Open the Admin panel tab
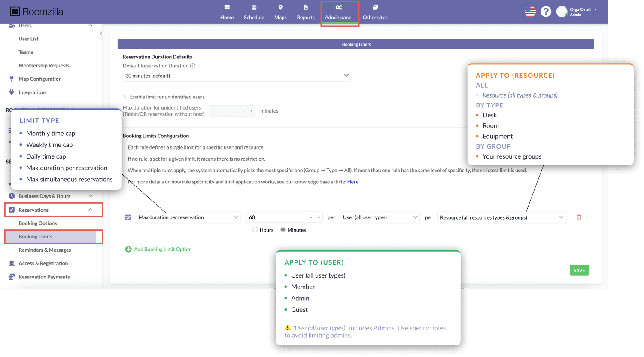This screenshot has width=644, height=357. tap(339, 12)
